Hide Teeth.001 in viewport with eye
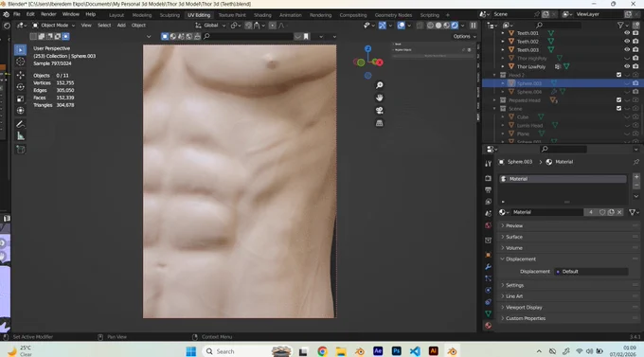 [x=627, y=33]
